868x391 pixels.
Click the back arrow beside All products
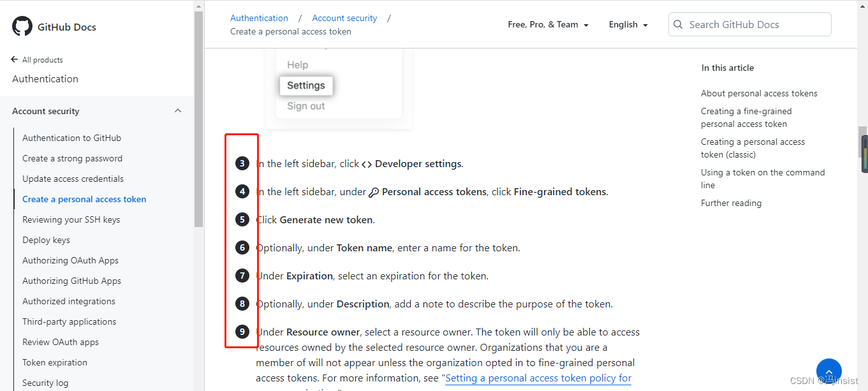(x=13, y=59)
